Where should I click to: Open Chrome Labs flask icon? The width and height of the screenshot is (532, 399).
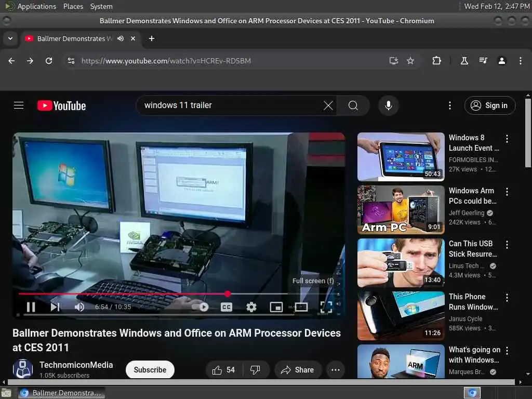tap(464, 61)
